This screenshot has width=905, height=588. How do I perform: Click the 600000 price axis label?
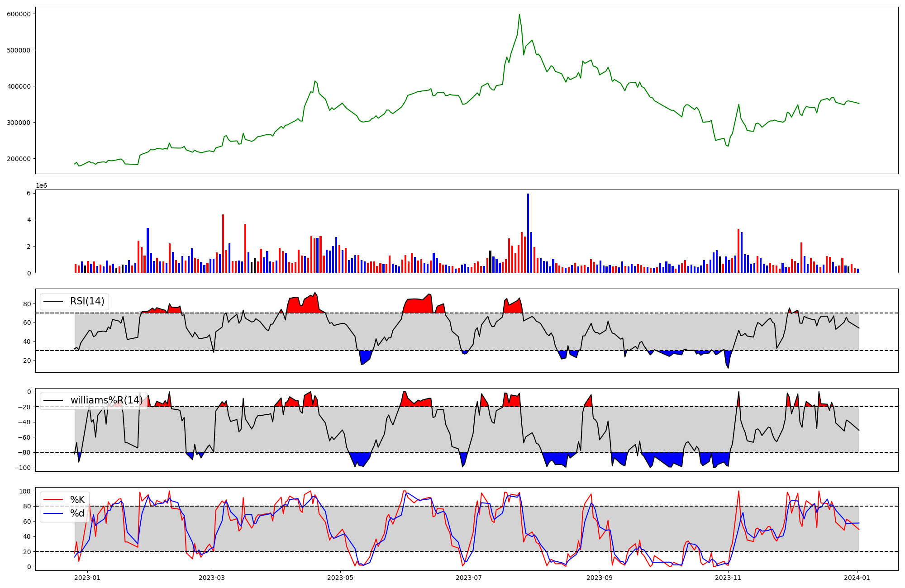point(19,14)
